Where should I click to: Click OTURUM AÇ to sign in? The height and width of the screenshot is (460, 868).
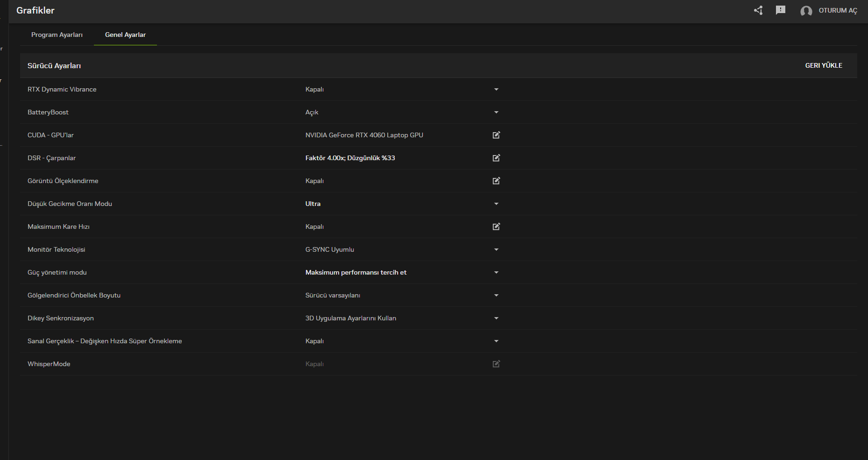click(x=838, y=10)
